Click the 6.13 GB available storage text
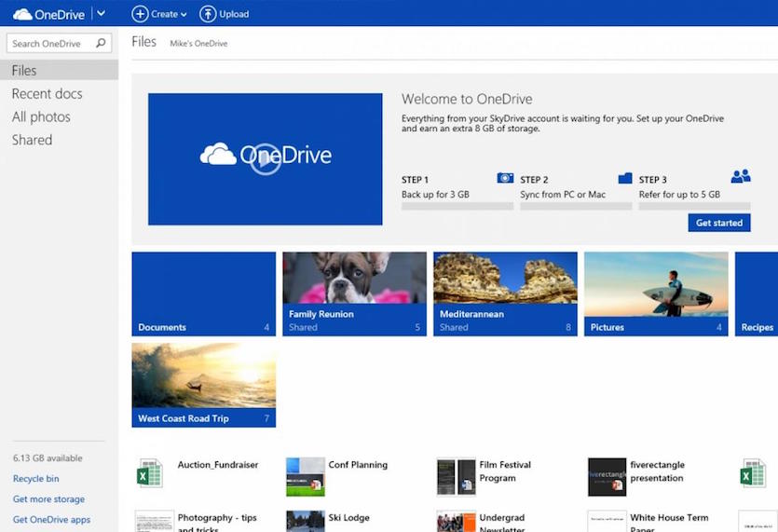The height and width of the screenshot is (532, 778). click(x=48, y=458)
